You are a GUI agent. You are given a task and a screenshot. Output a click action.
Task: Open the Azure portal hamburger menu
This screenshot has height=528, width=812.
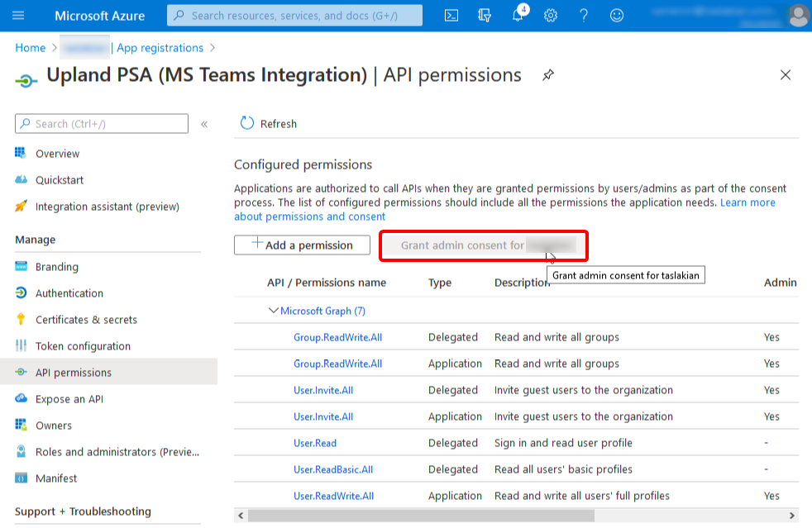click(x=18, y=16)
